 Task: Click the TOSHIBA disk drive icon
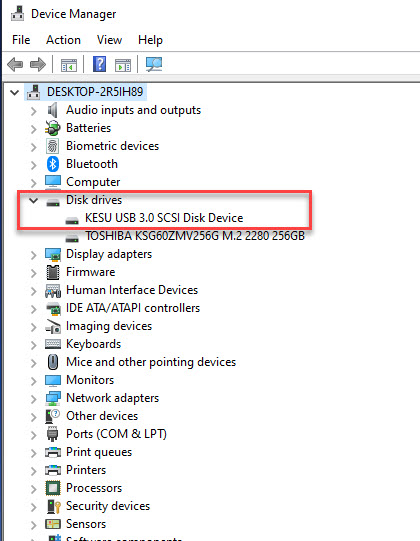coord(72,238)
